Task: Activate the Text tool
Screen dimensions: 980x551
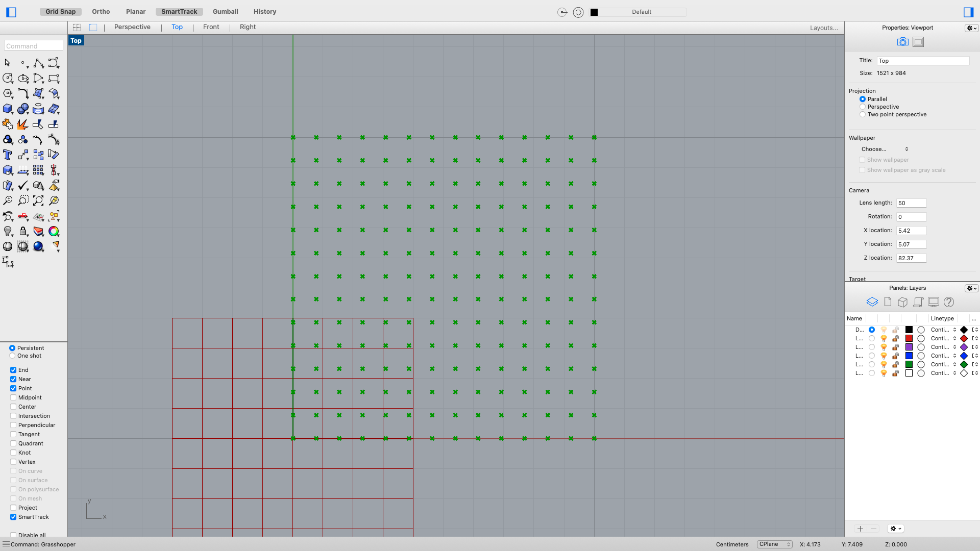Action: 7,155
